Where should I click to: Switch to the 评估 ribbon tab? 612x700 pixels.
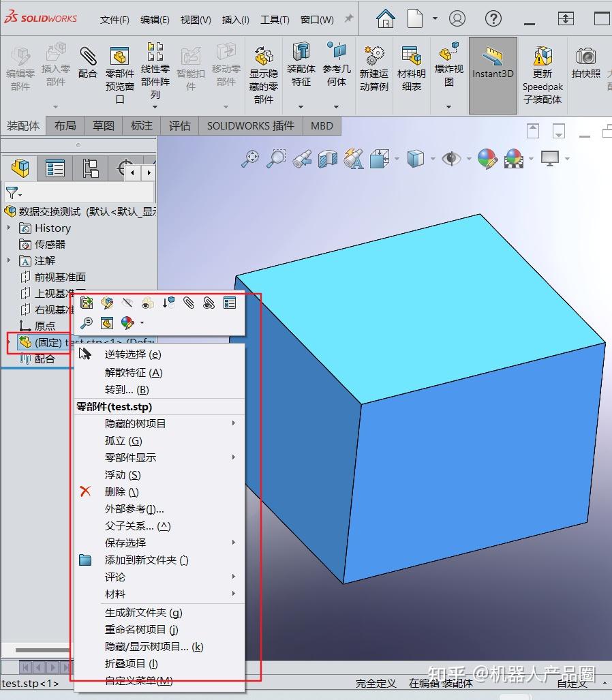[179, 125]
